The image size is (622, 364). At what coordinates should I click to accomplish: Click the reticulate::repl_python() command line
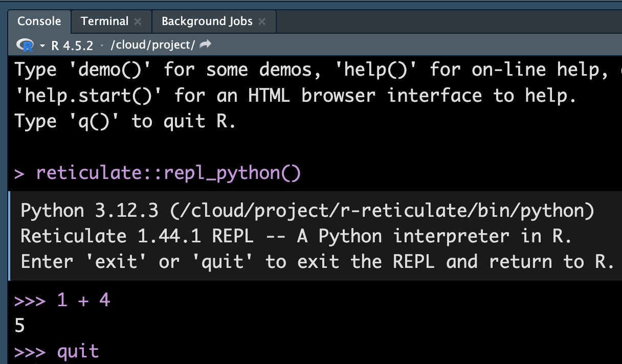point(168,173)
